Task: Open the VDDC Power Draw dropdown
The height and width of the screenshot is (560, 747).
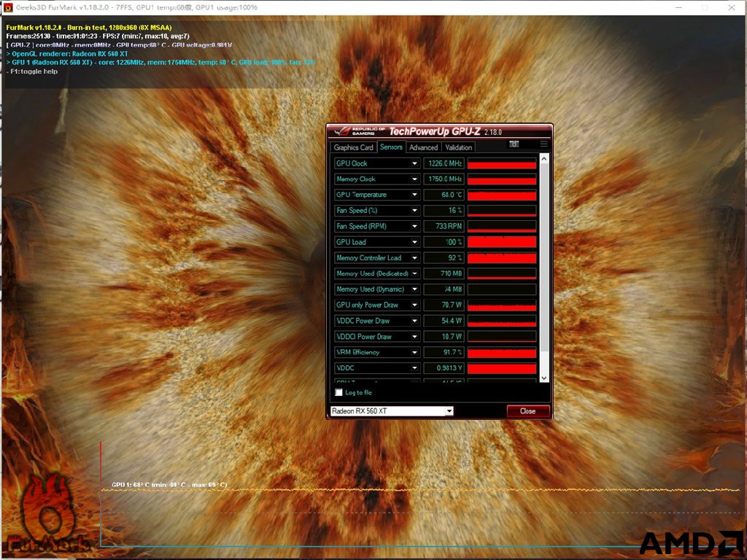Action: pos(414,321)
